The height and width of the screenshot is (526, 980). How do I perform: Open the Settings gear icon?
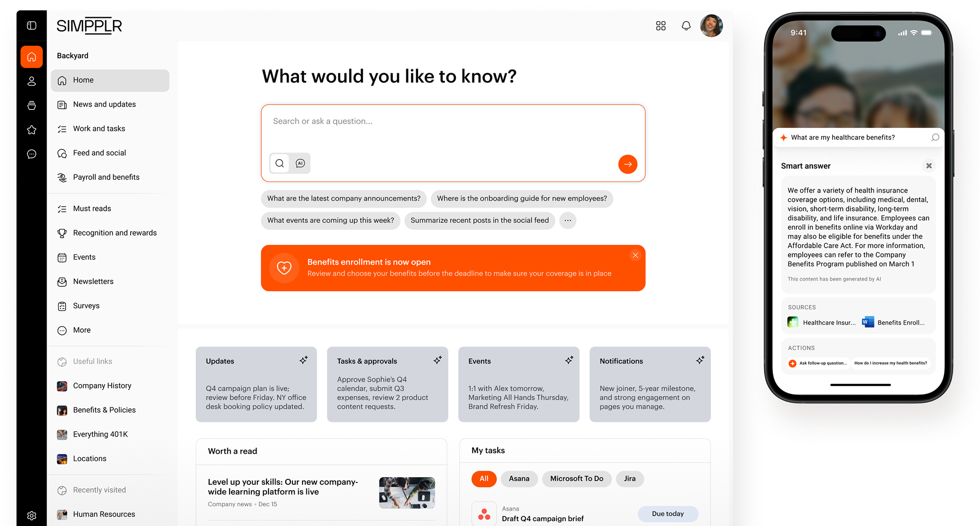click(x=32, y=515)
